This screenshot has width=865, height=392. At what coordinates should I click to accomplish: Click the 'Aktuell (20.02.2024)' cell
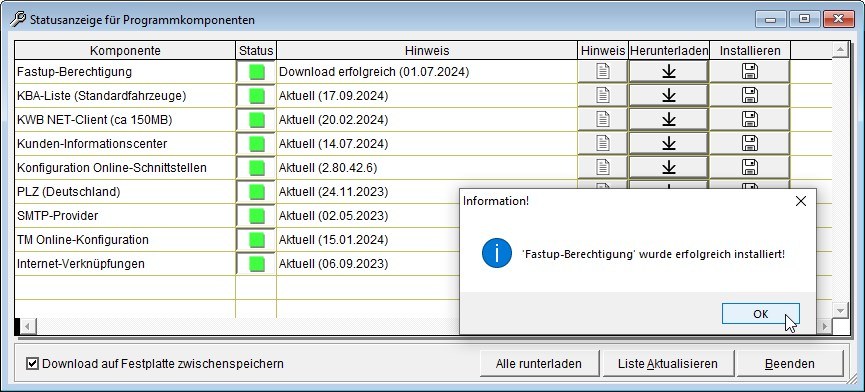point(427,120)
